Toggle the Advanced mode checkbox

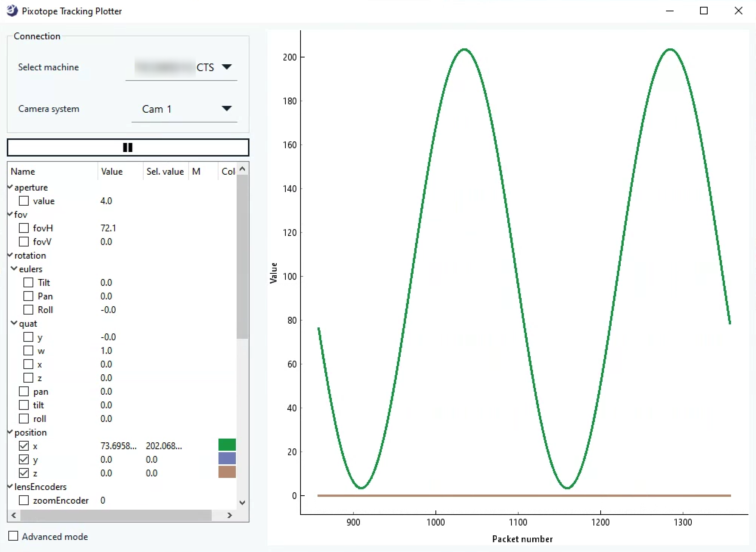pyautogui.click(x=13, y=536)
